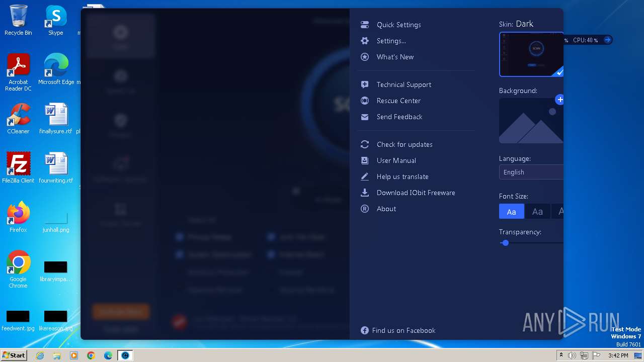Click the Technical Support chat icon
Screen dimensions: 644x362
pos(365,84)
